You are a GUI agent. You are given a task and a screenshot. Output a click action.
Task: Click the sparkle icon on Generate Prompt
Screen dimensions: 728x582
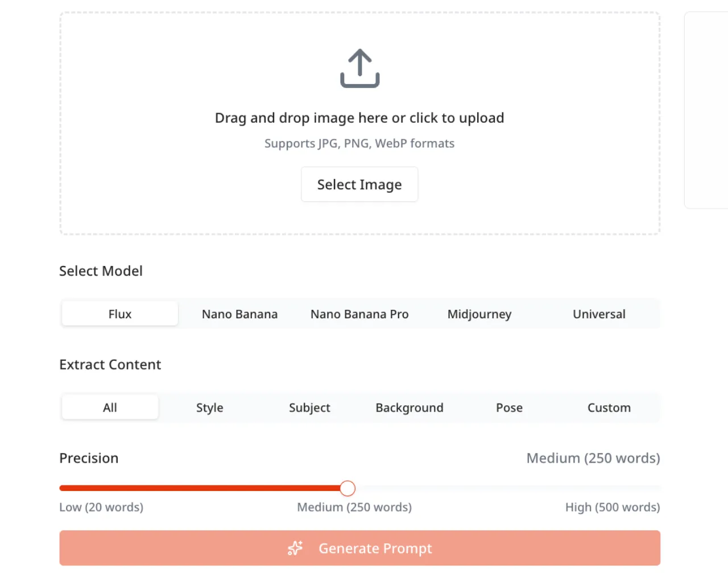tap(295, 548)
